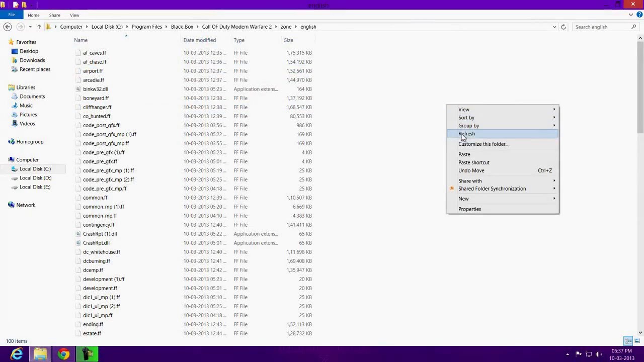644x362 pixels.
Task: Open address bar history dropdown
Action: [x=554, y=27]
